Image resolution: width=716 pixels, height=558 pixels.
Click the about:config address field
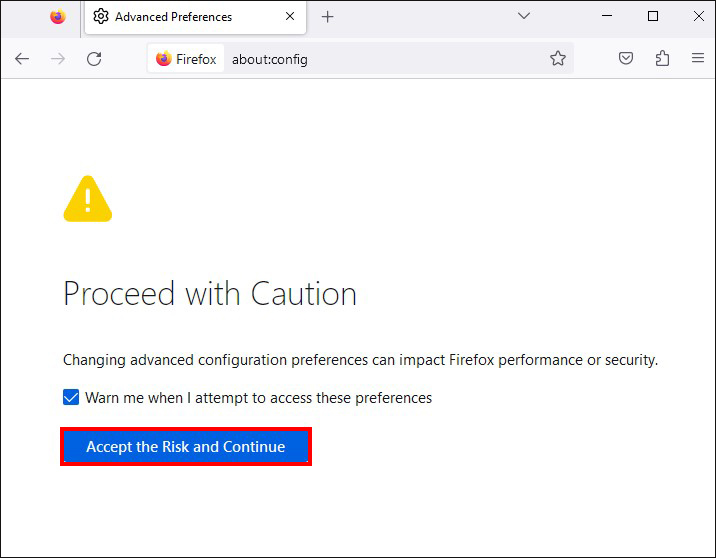coord(380,59)
